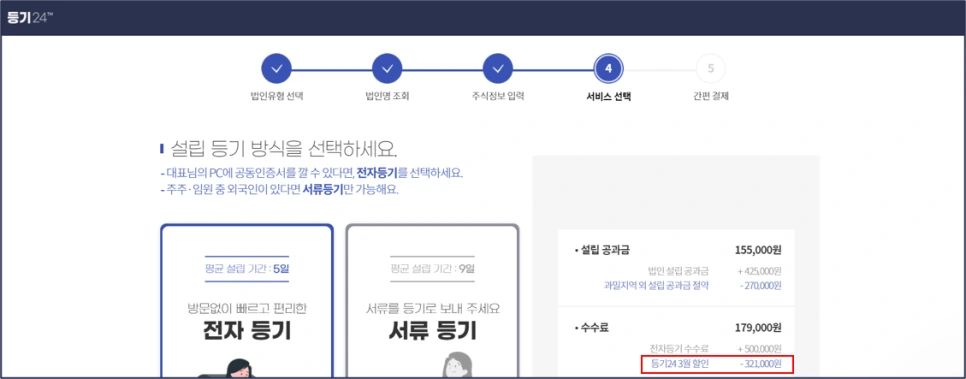Click 방문없이 빠르고 편리한 caption

point(247,308)
